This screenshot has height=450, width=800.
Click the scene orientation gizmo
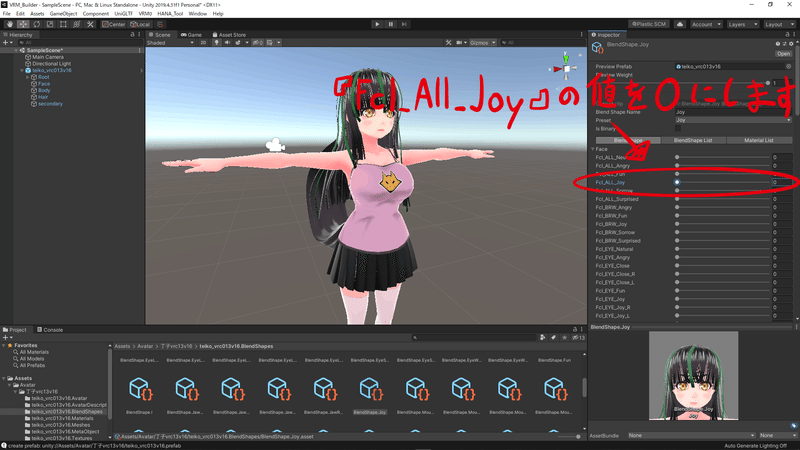coord(566,67)
